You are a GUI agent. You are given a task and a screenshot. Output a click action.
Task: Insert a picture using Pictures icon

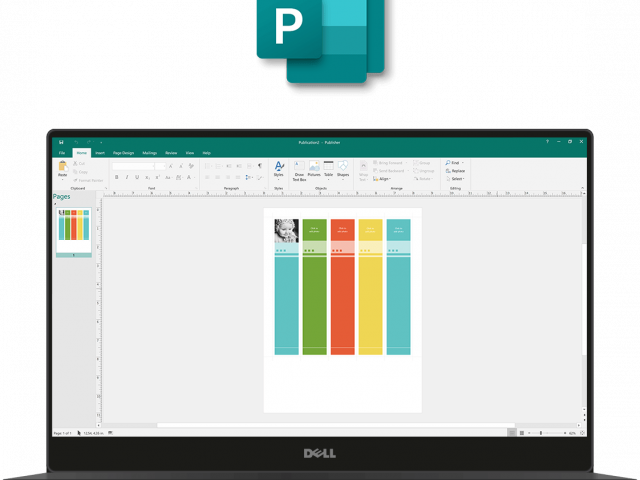coord(314,169)
